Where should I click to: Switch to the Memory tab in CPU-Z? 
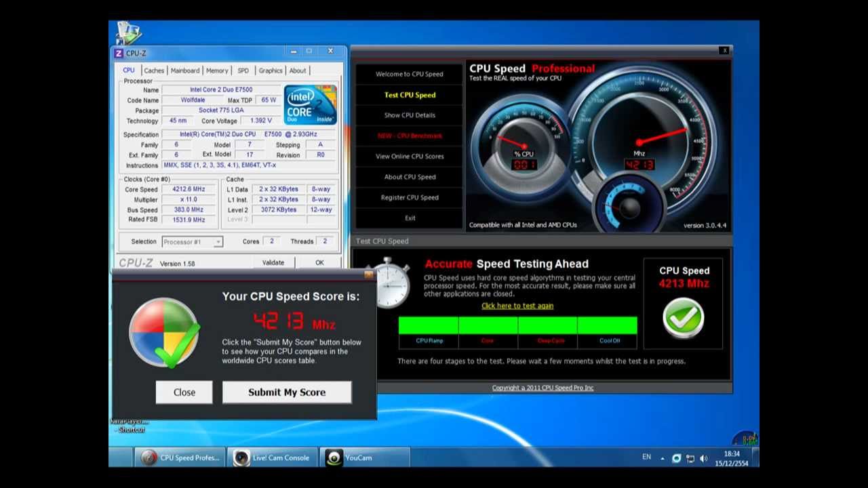pyautogui.click(x=217, y=70)
